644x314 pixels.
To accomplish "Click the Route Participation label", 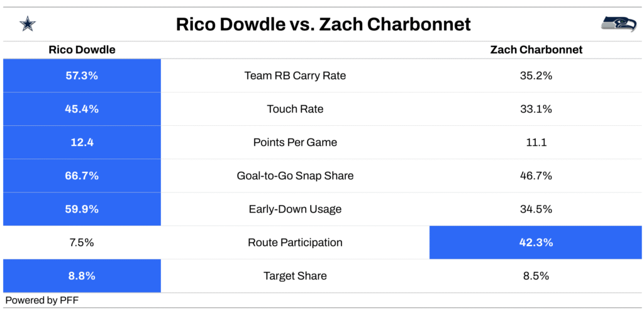I will 295,242.
